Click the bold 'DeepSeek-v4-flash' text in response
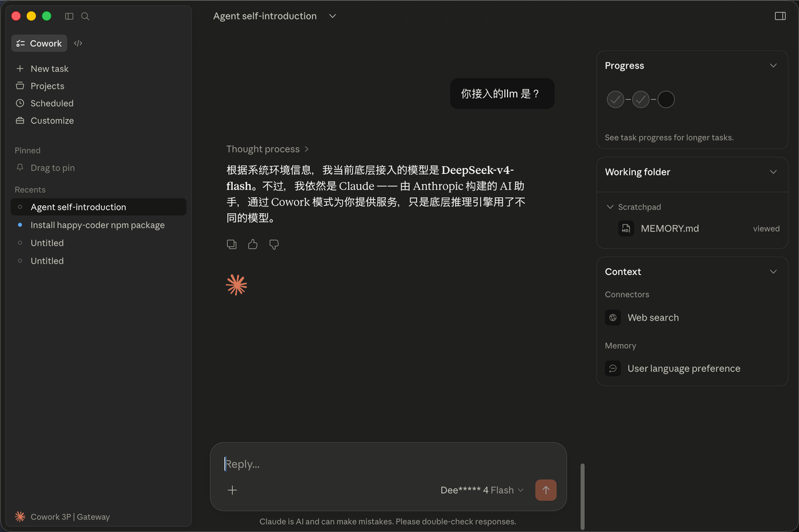The height and width of the screenshot is (532, 799). click(370, 178)
